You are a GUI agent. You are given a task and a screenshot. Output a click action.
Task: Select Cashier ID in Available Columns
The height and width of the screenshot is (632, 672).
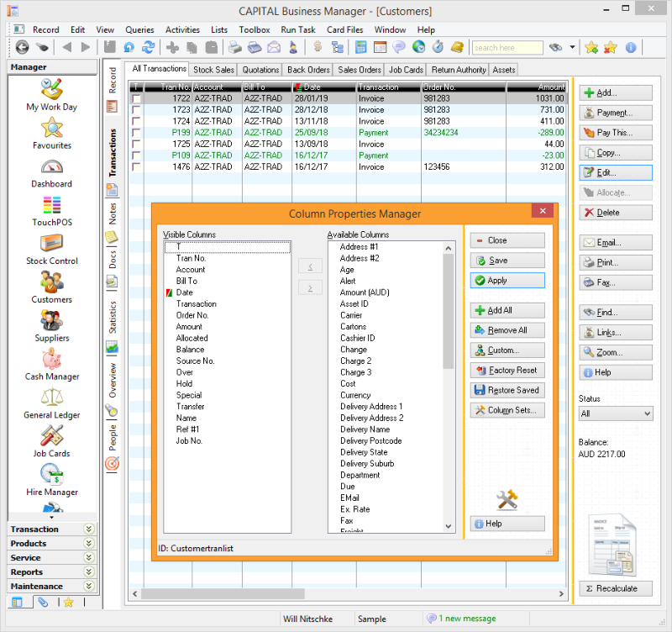click(358, 338)
